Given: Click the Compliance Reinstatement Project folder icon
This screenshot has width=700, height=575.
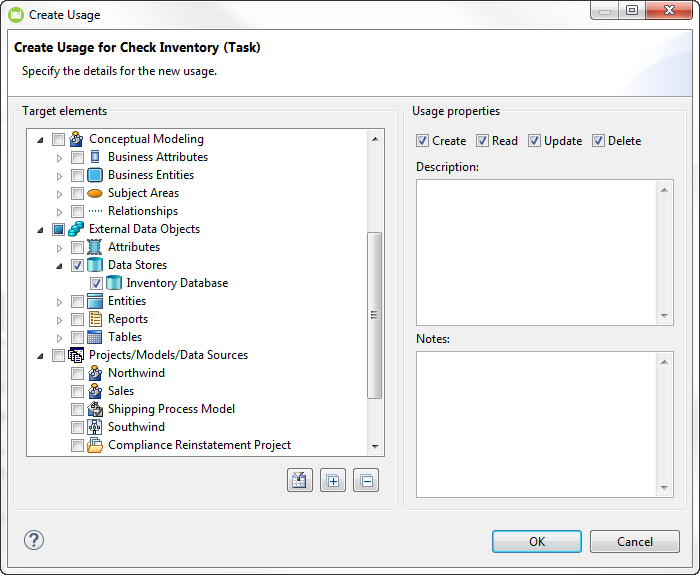Looking at the screenshot, I should [x=95, y=445].
